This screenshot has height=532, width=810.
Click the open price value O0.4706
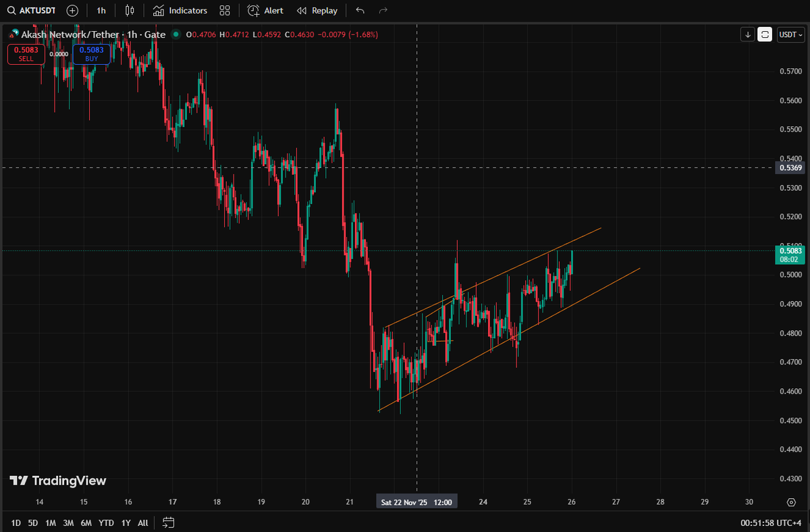pyautogui.click(x=200, y=34)
